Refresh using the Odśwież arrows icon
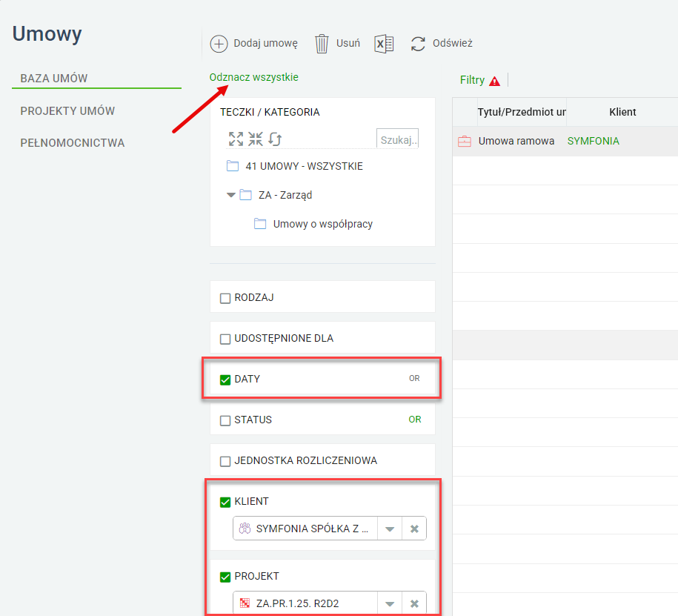 [418, 44]
